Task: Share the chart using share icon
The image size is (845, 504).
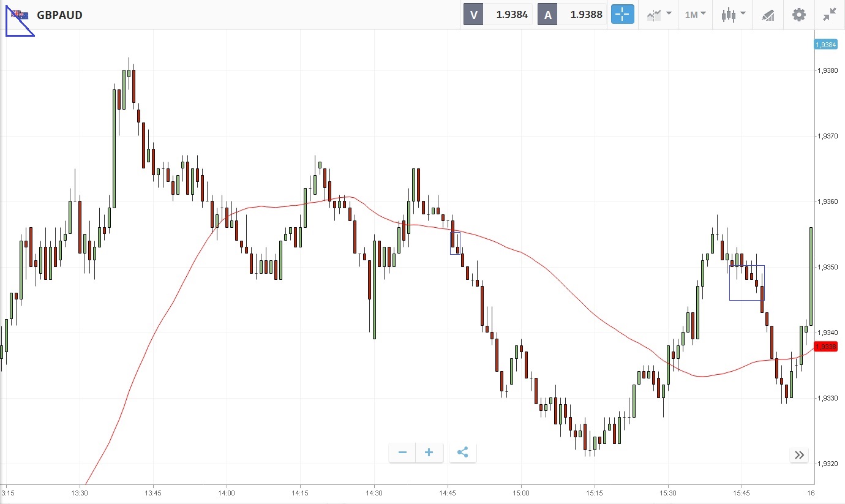Action: tap(462, 453)
